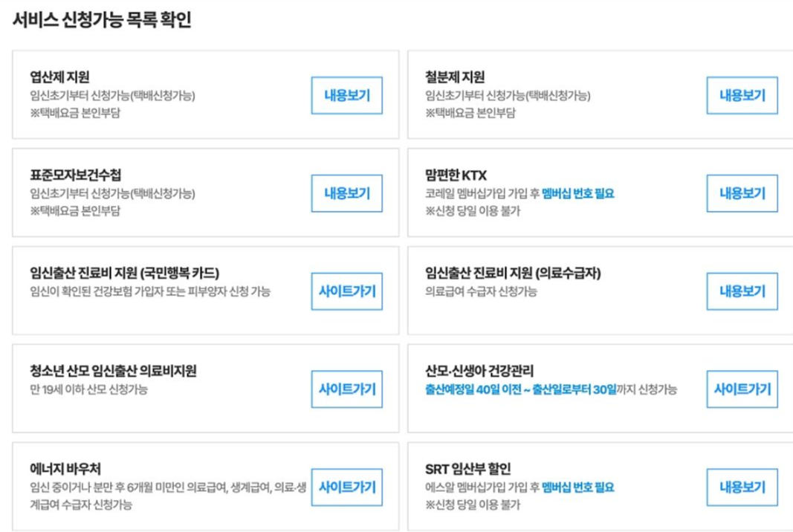Go to site for 산모·신생아 건강관리
The width and height of the screenshot is (793, 532).
[742, 389]
